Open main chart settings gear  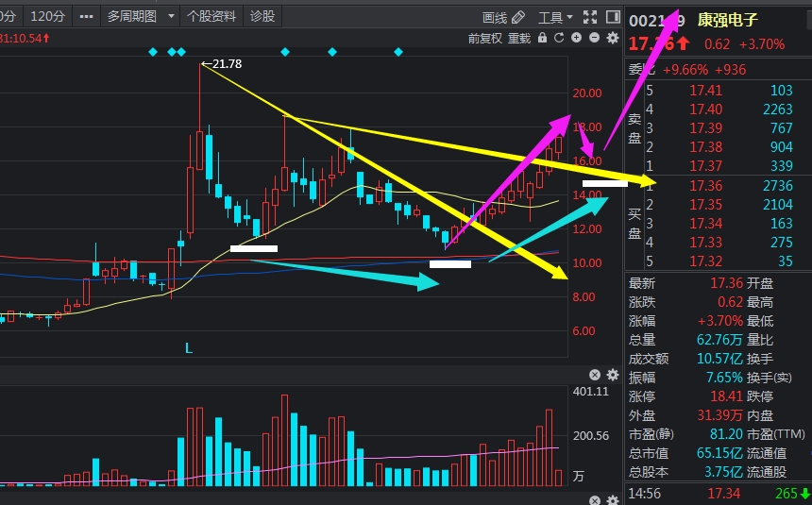[612, 39]
